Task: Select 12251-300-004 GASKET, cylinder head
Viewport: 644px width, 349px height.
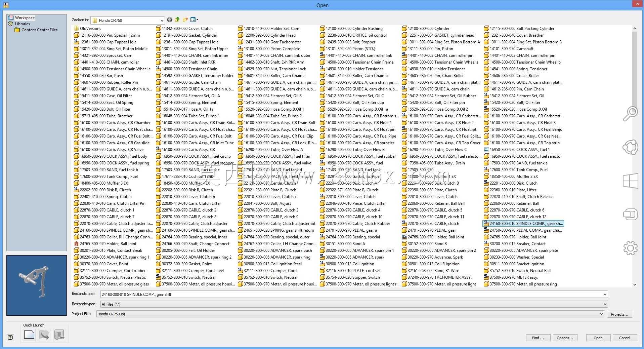Action: (x=441, y=35)
